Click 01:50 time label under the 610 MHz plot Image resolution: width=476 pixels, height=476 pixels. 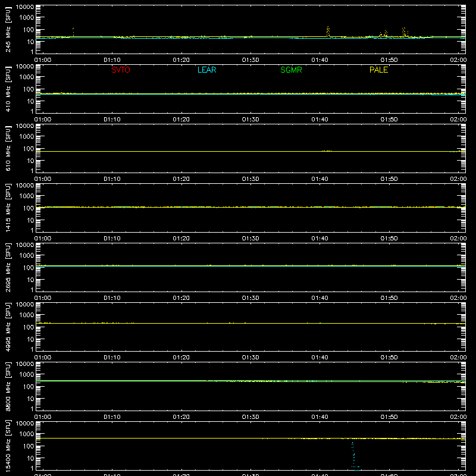click(389, 179)
